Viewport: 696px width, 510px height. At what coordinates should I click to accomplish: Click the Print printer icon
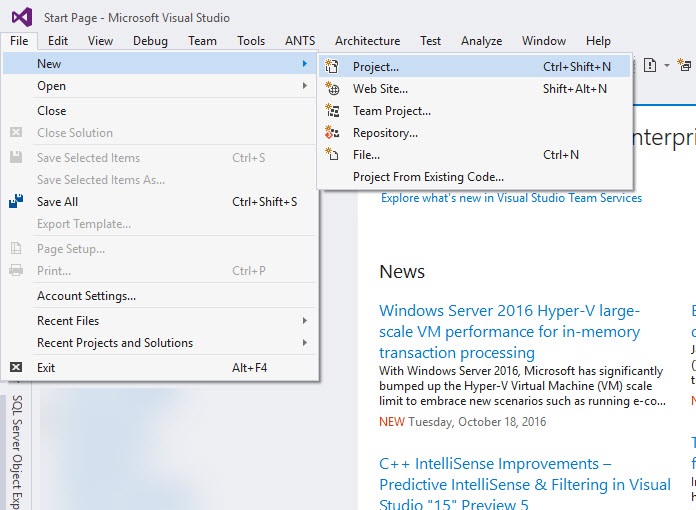coord(16,270)
